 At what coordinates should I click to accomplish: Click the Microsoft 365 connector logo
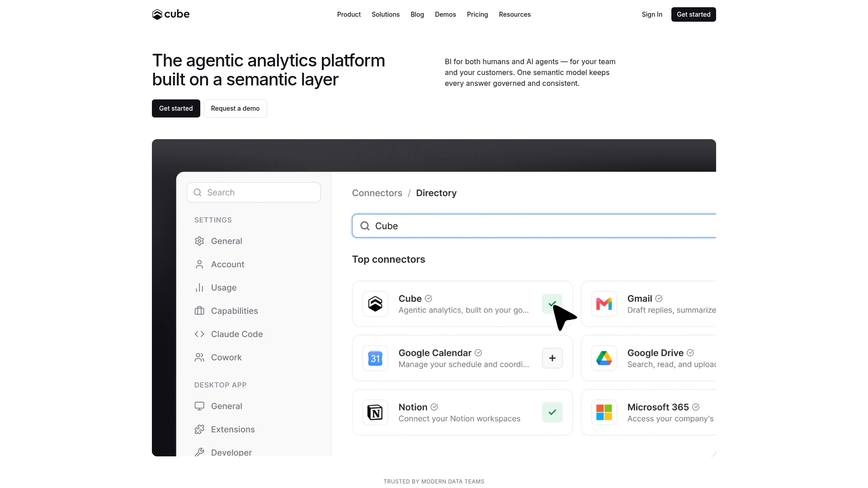[x=604, y=412]
